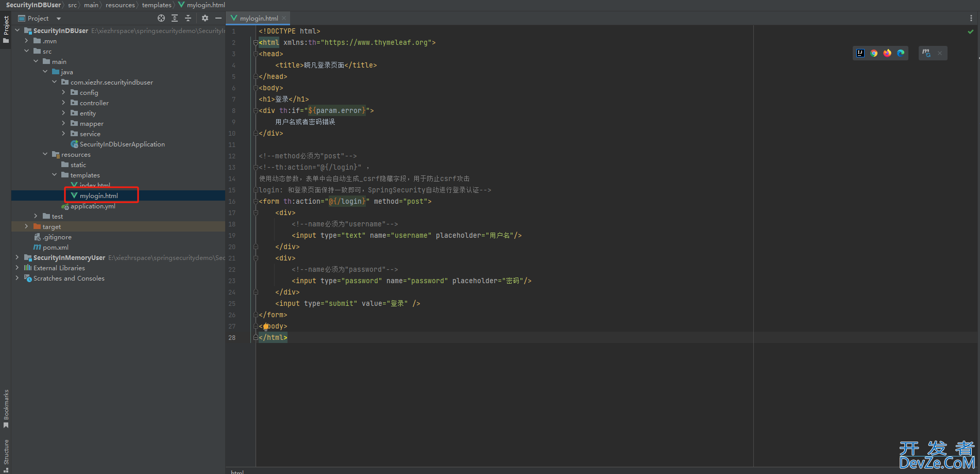Expand External Libraries node
Image resolution: width=980 pixels, height=474 pixels.
pos(17,268)
